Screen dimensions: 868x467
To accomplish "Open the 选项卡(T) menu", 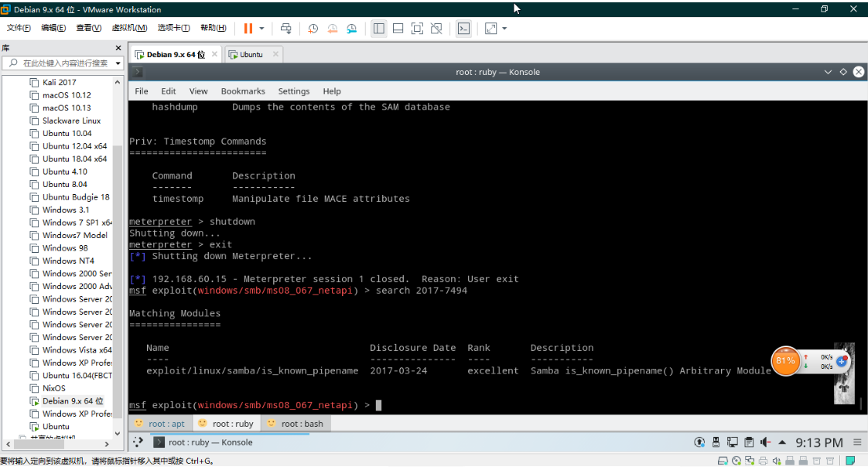I will (174, 28).
